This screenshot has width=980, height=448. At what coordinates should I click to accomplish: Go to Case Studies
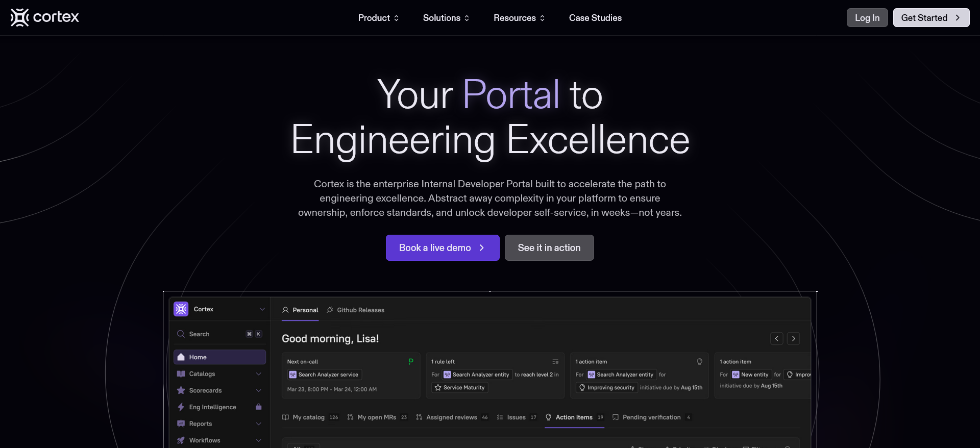595,18
